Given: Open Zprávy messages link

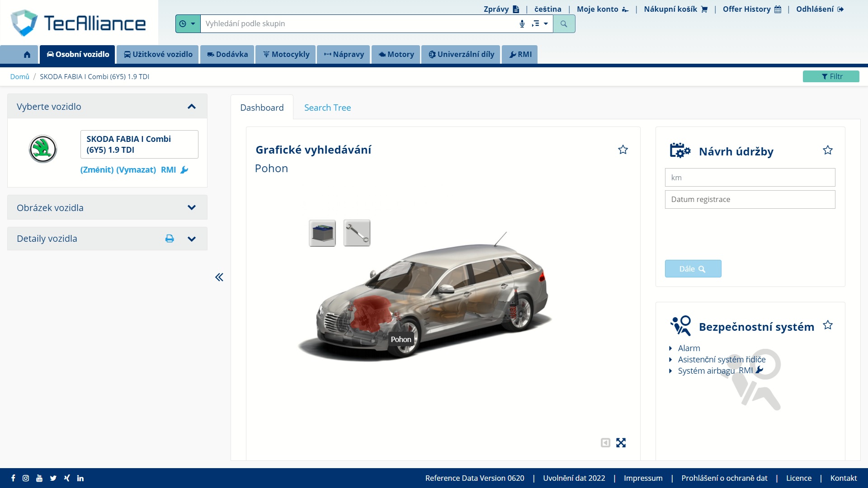Looking at the screenshot, I should 501,9.
